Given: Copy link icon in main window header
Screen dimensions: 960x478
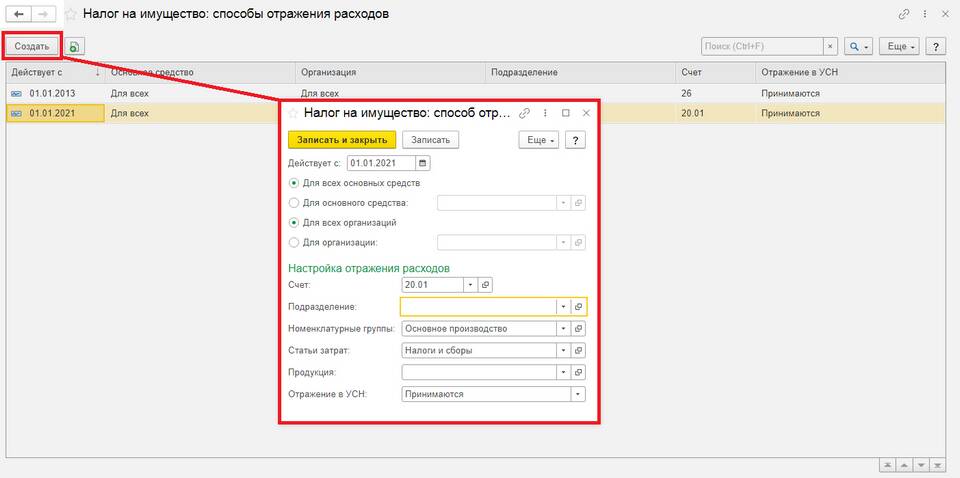Looking at the screenshot, I should 904,14.
